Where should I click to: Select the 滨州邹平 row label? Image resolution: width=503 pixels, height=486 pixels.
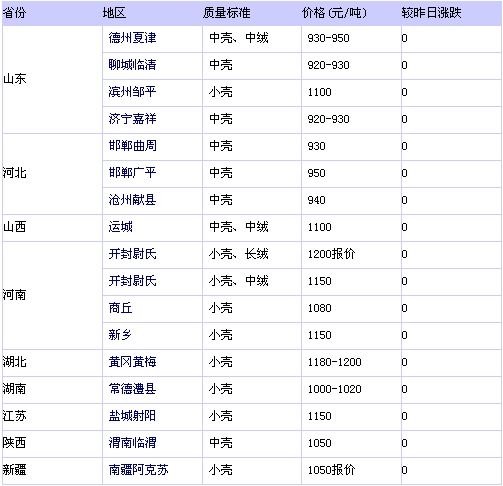(132, 92)
